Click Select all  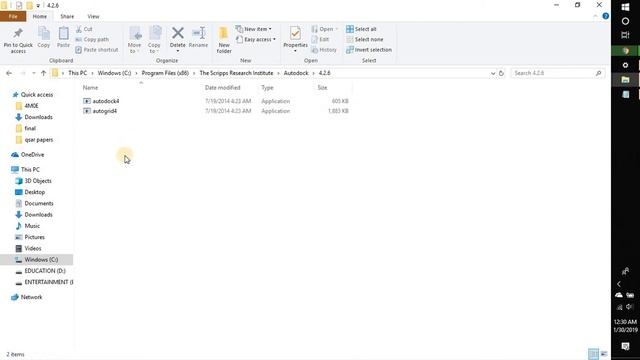tap(361, 29)
